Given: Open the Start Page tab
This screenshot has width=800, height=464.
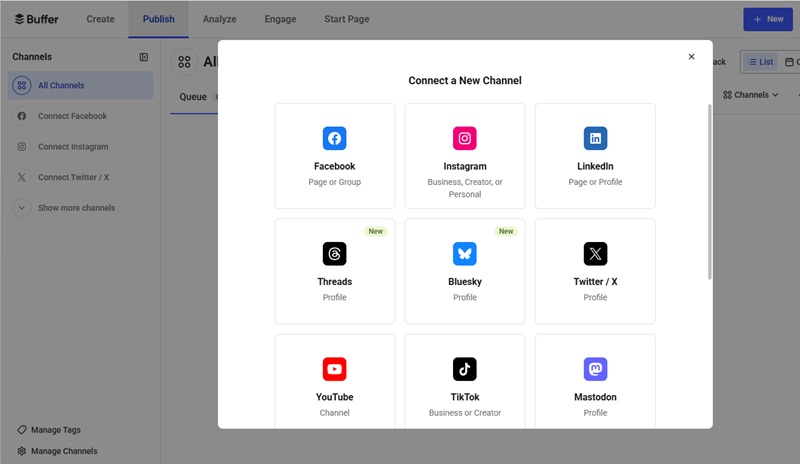Looking at the screenshot, I should (x=347, y=19).
